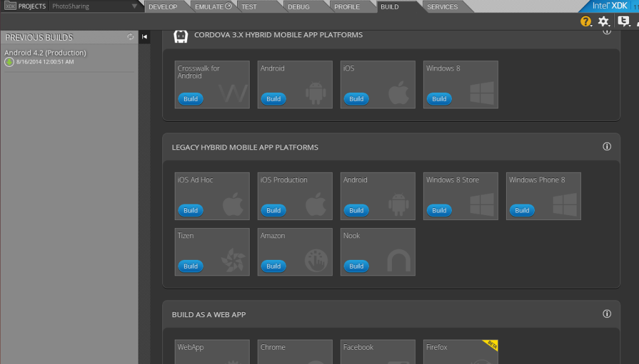
Task: Switch to the Profile tab
Action: (347, 7)
